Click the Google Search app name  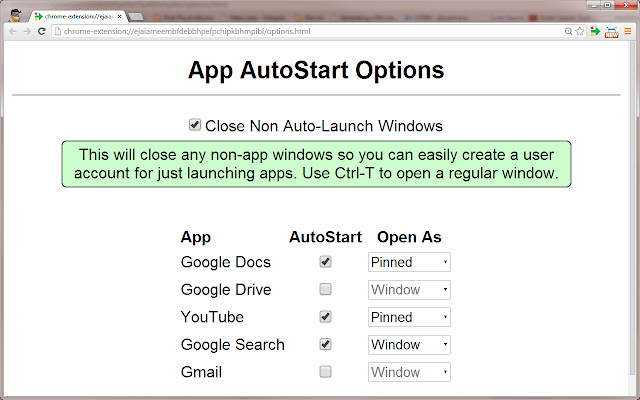pyautogui.click(x=233, y=345)
